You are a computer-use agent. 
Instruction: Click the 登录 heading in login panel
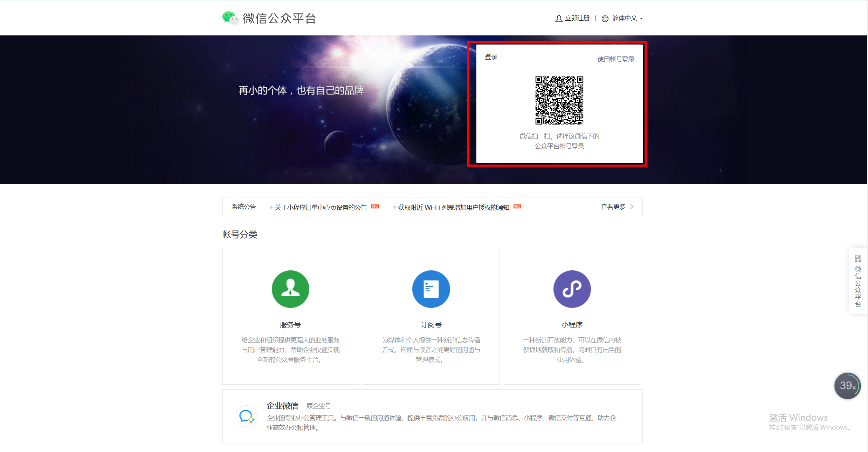coord(491,57)
